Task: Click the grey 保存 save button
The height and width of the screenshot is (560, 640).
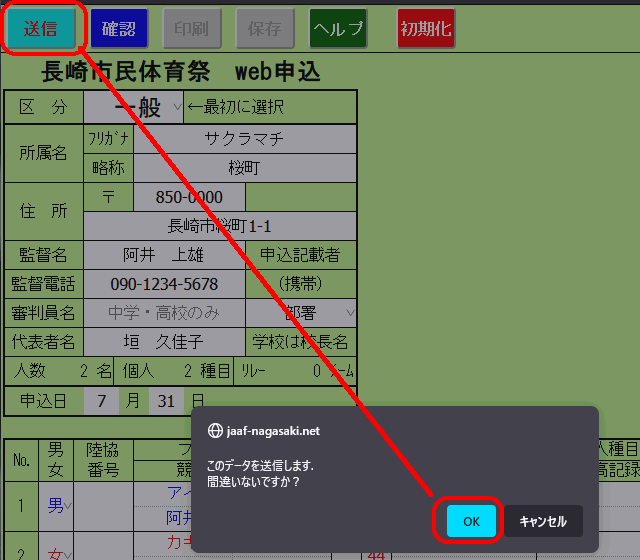Action: 265,29
